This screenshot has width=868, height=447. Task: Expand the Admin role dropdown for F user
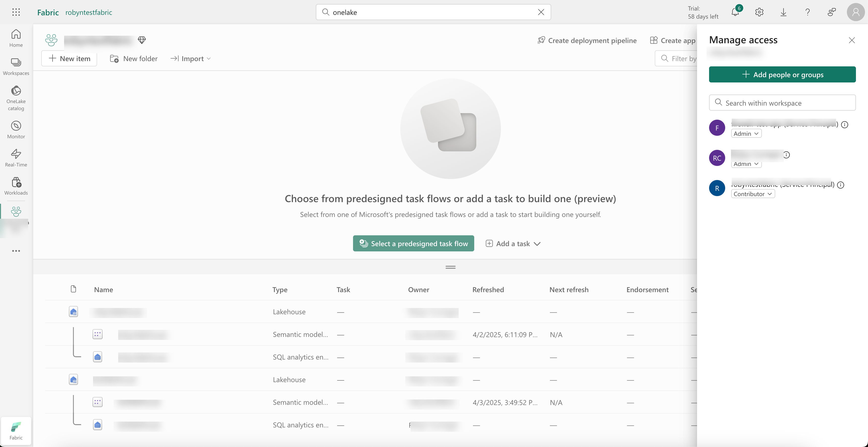(x=746, y=133)
